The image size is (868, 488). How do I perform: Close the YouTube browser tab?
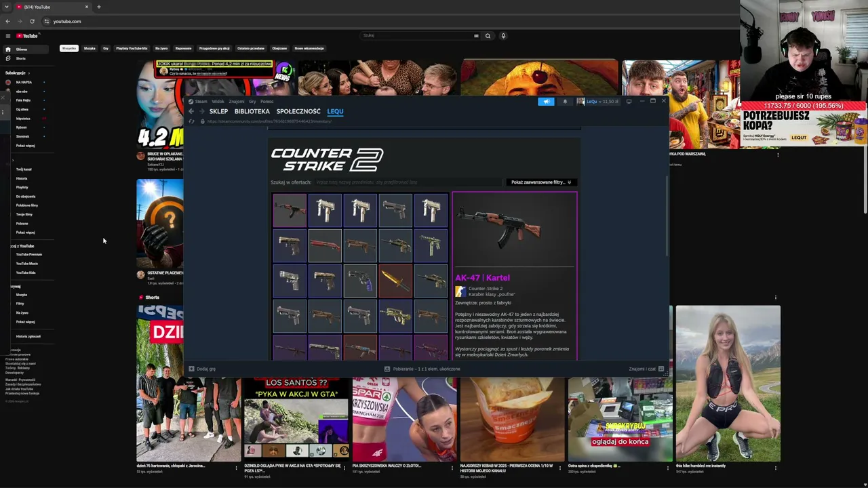tap(86, 7)
